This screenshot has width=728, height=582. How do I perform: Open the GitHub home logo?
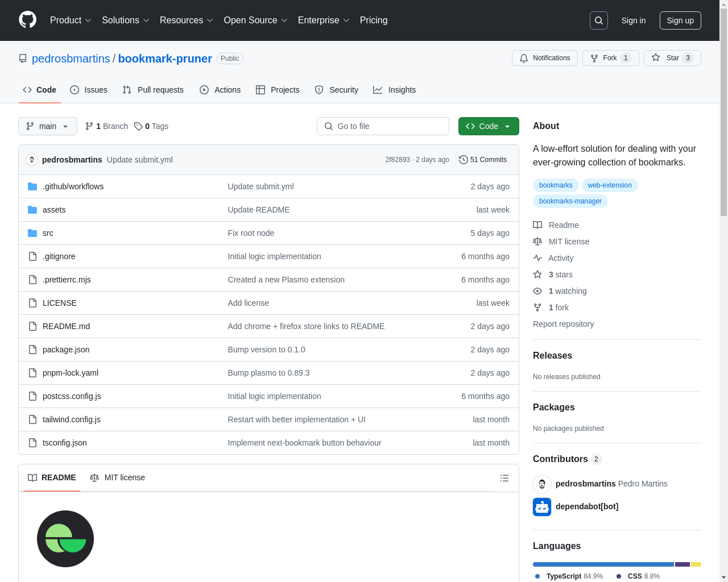28,20
